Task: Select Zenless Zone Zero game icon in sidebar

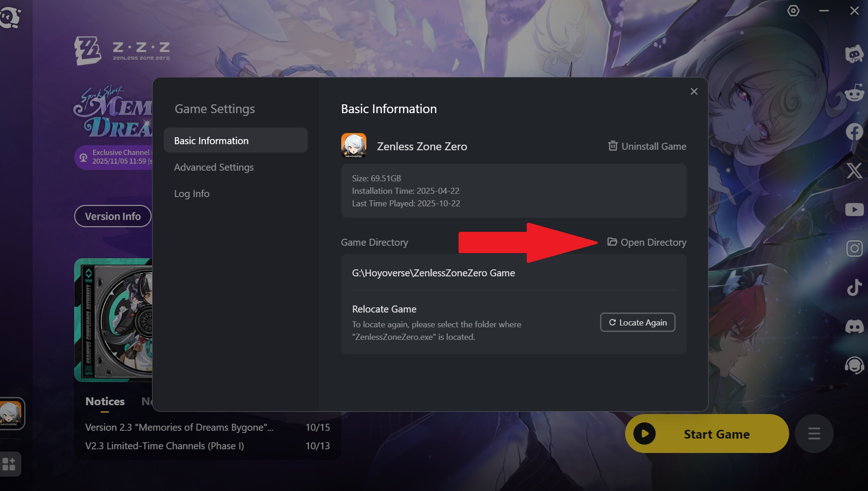Action: point(11,413)
